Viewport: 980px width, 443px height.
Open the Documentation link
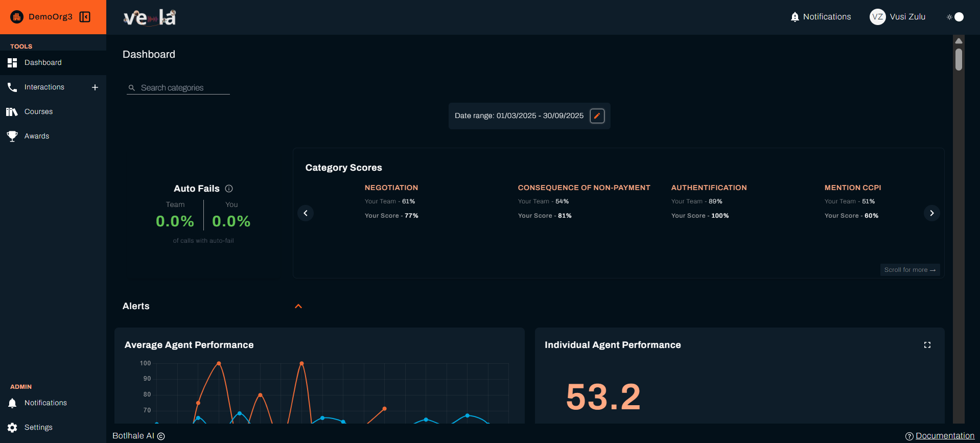(x=944, y=436)
